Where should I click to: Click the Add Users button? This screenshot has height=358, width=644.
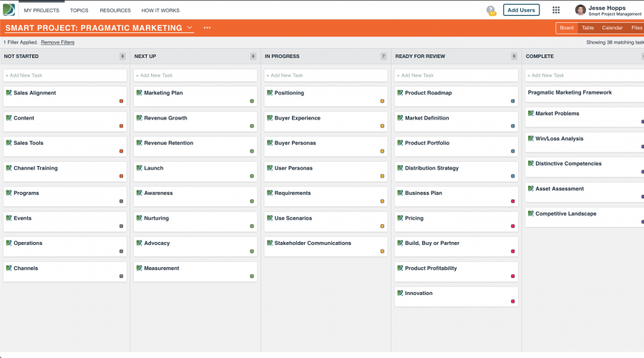click(x=521, y=10)
